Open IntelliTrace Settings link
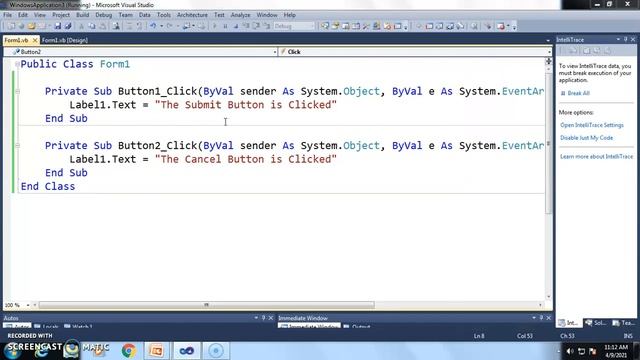The image size is (640, 360). [591, 125]
